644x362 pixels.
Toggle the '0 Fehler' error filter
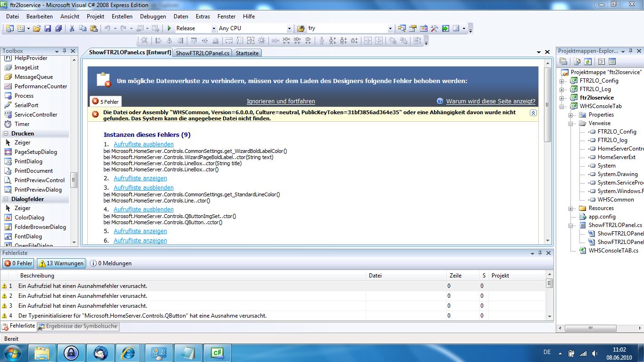[19, 263]
